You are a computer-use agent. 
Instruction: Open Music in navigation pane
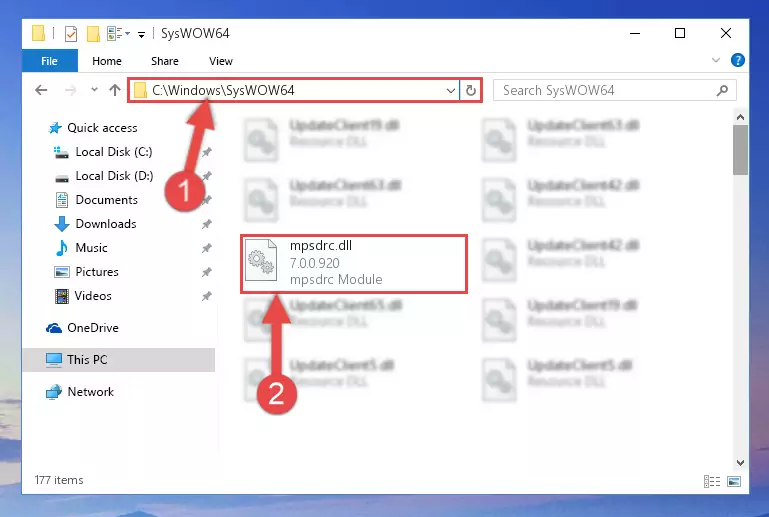(91, 248)
